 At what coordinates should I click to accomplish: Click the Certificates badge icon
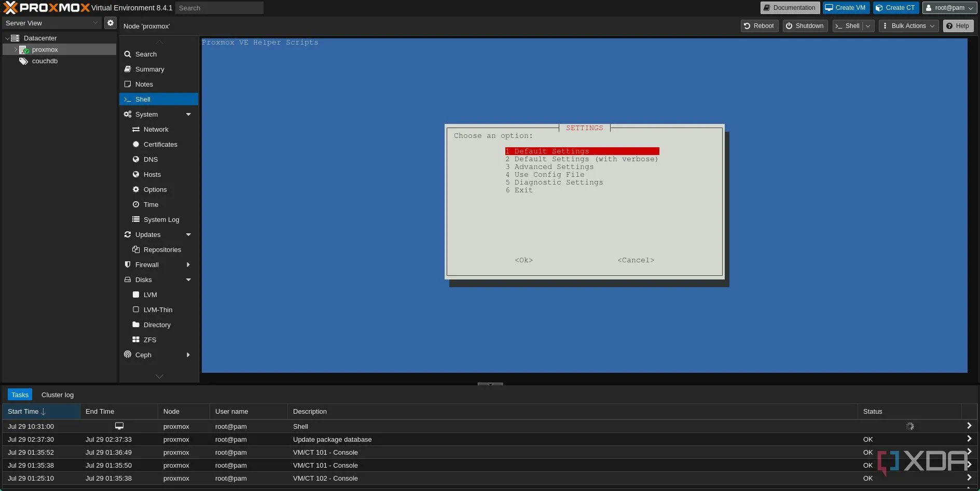136,144
